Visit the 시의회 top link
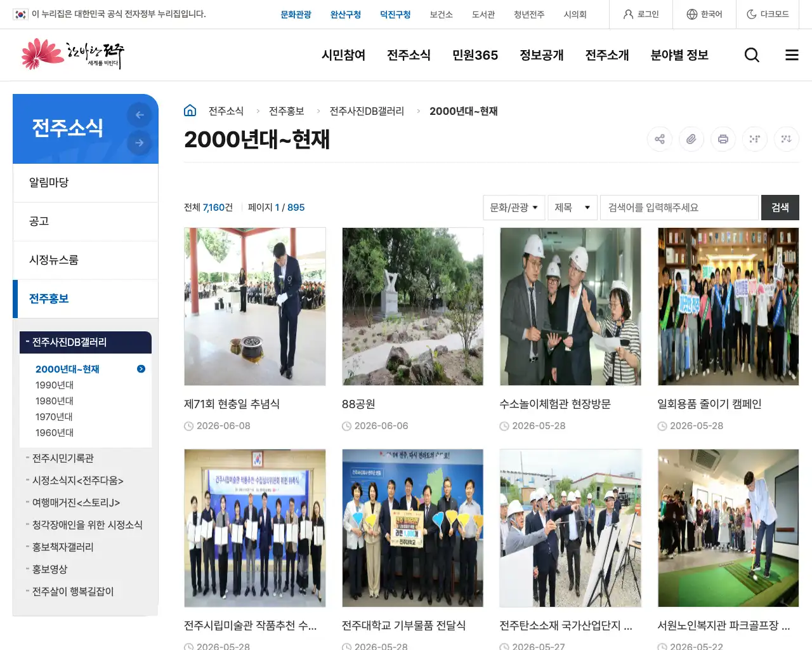 (575, 15)
